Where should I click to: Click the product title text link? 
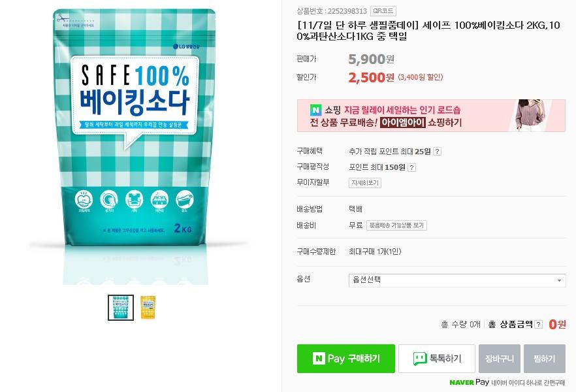[x=428, y=31]
